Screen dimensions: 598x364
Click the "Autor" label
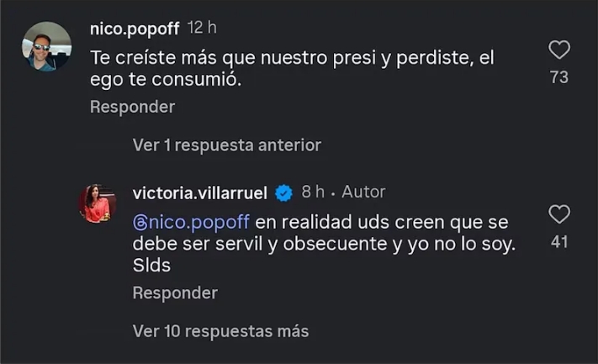tap(363, 193)
